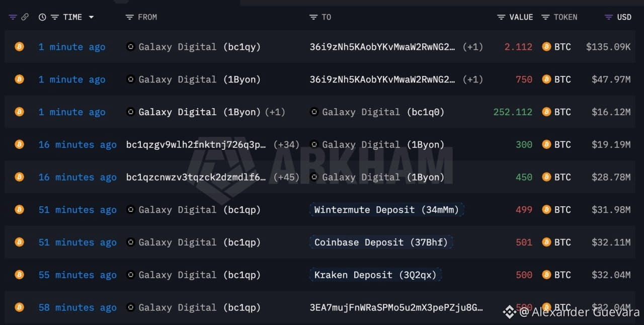Screen dimensions: 644x325
Task: Click the USD column filter icon
Action: [x=609, y=17]
